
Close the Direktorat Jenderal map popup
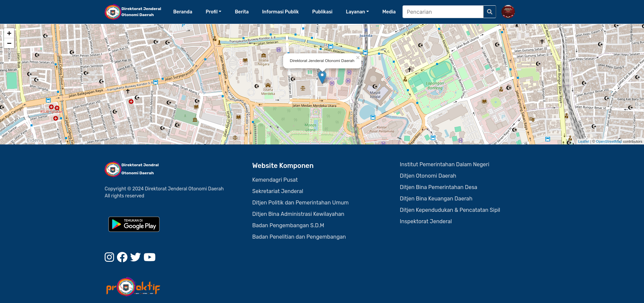(358, 58)
